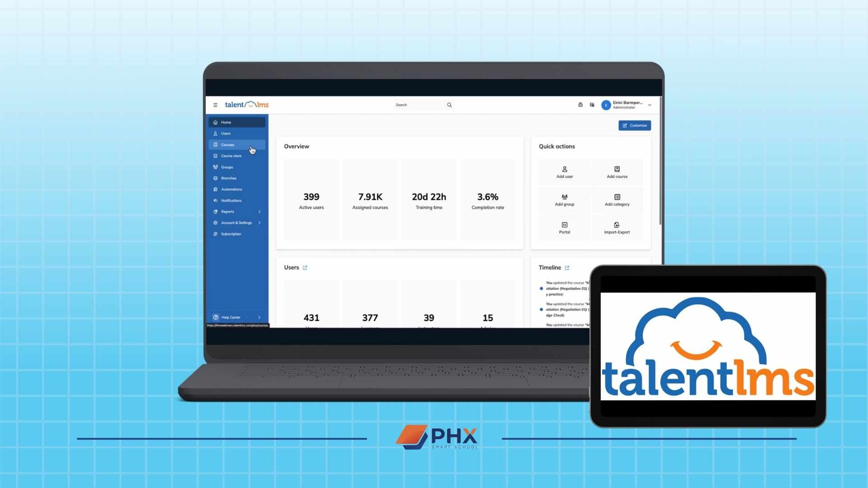Image resolution: width=868 pixels, height=488 pixels.
Task: Click the Portal icon
Action: click(565, 225)
